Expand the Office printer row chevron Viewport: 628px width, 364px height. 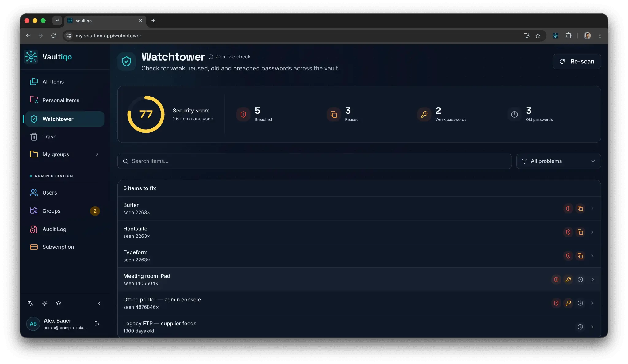pos(592,303)
